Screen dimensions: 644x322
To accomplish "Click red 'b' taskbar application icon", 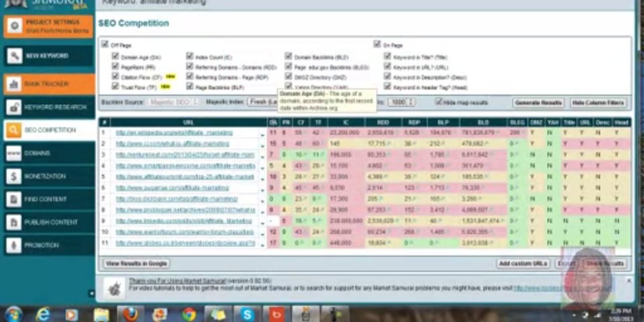I will pyautogui.click(x=276, y=314).
